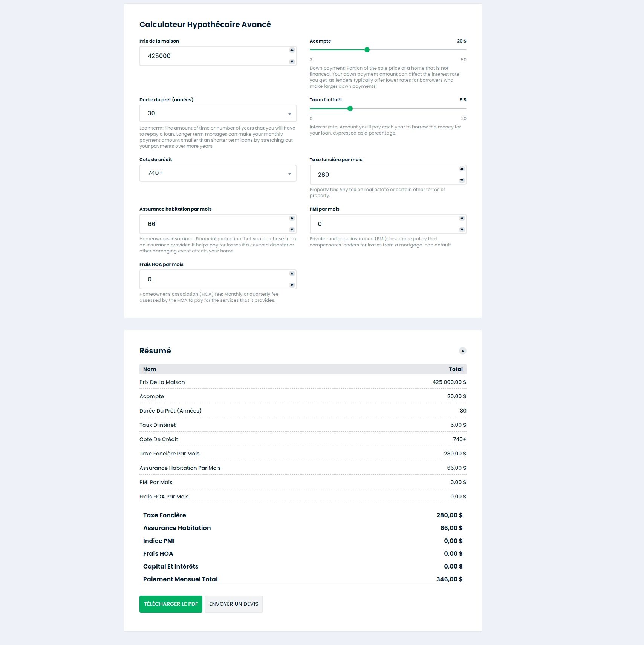Increase PMI par mois value
Image resolution: width=644 pixels, height=645 pixels.
point(462,218)
